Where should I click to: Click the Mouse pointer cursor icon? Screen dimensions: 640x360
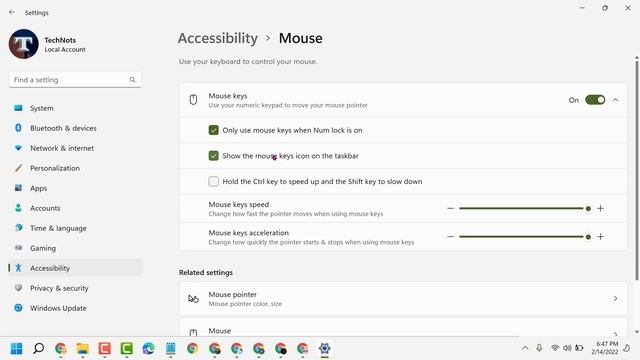tap(193, 299)
